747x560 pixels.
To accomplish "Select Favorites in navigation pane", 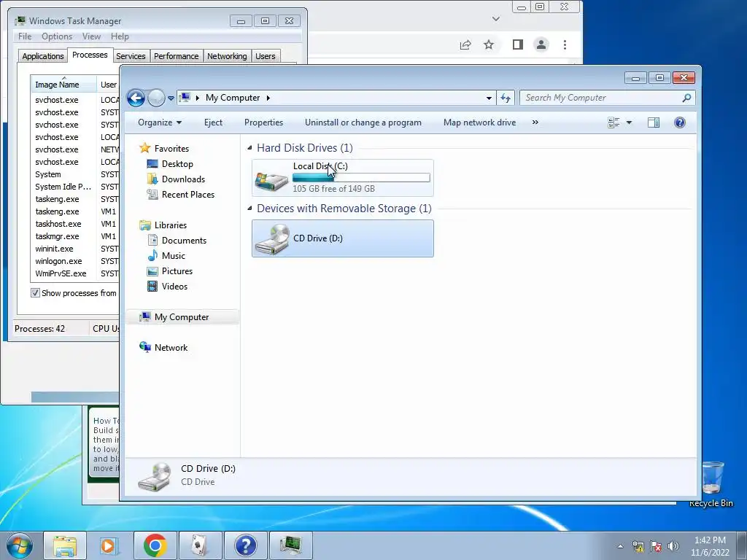I will pos(171,149).
